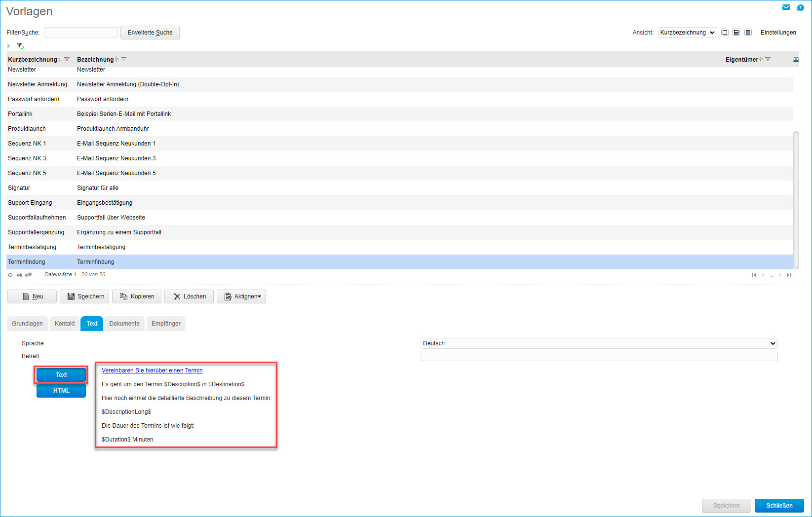Click the '$Duration$ Minuten' text line
Image resolution: width=812 pixels, height=517 pixels.
pyautogui.click(x=127, y=440)
